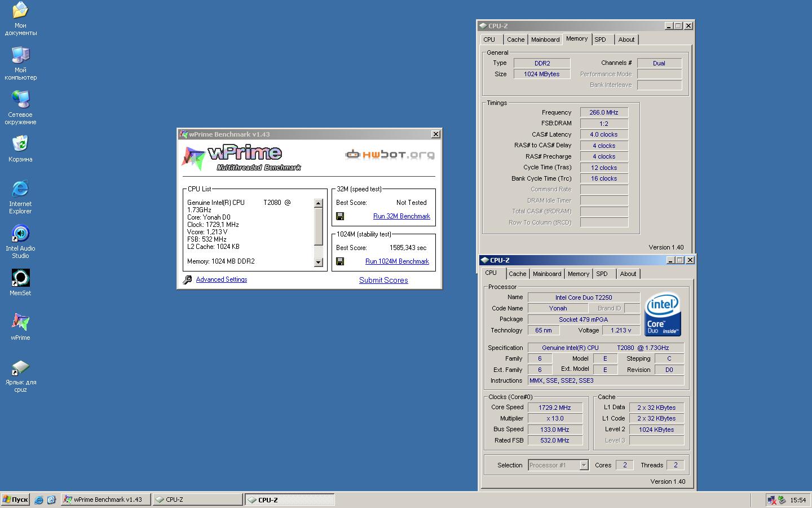Click the Rated FSB value 532.0 MHz
The height and width of the screenshot is (508, 812).
[555, 440]
